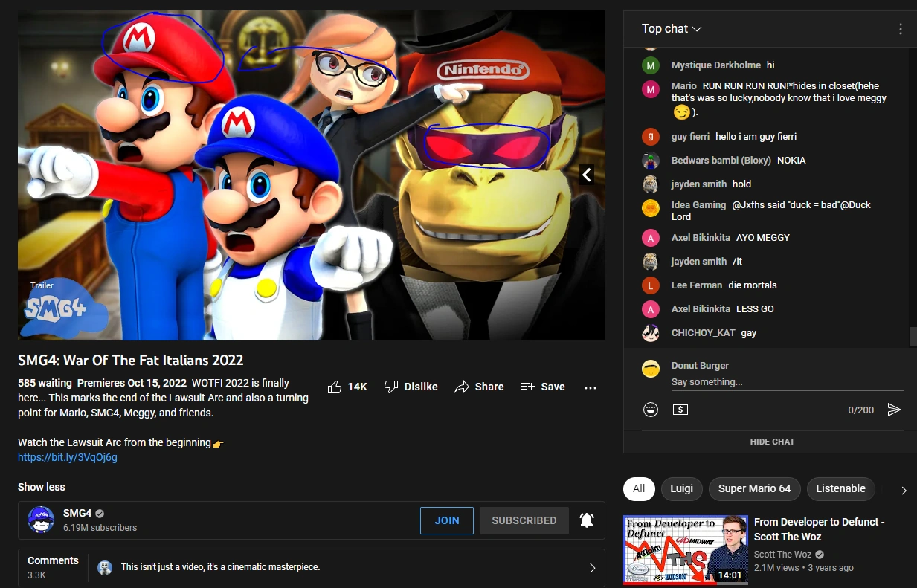Toggle the notification bell
Screen dimensions: 917x588
coord(587,520)
